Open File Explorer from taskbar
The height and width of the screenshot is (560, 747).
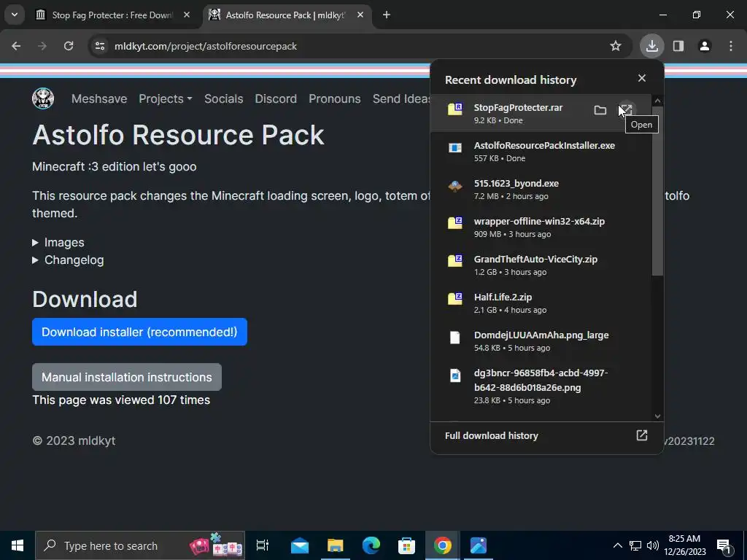click(x=336, y=545)
